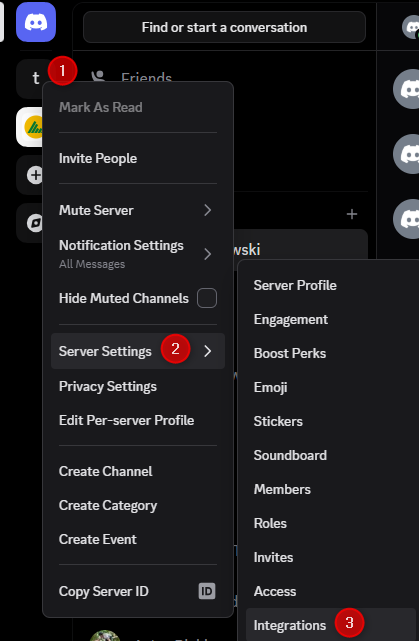Open Notification Settings menu entry
This screenshot has height=641, width=419.
pyautogui.click(x=138, y=254)
